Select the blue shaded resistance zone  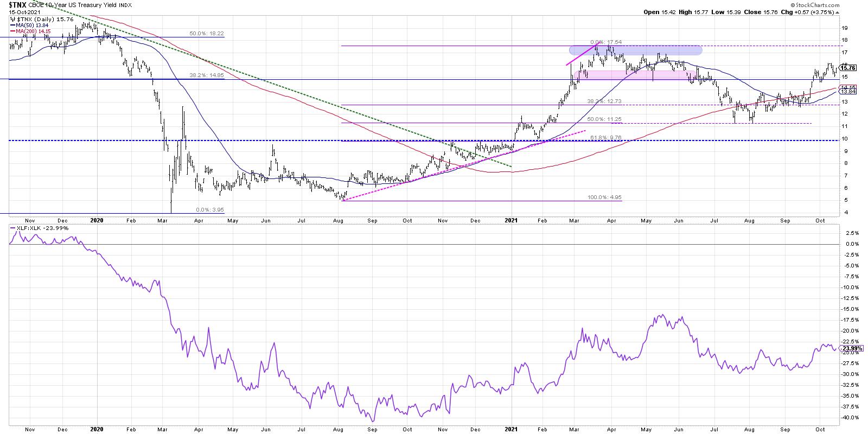tap(635, 50)
